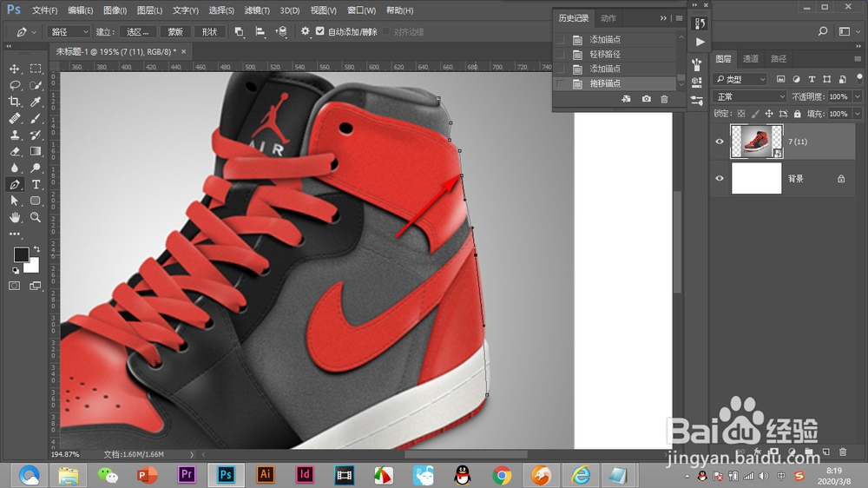Image resolution: width=868 pixels, height=488 pixels.
Task: Open path alignment options
Action: [x=260, y=31]
